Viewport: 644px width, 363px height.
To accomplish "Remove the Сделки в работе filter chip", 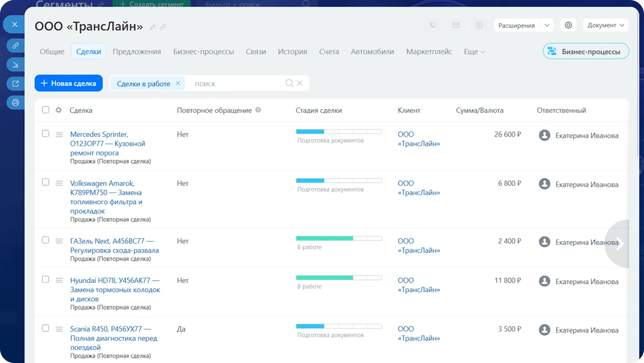I will click(x=178, y=83).
